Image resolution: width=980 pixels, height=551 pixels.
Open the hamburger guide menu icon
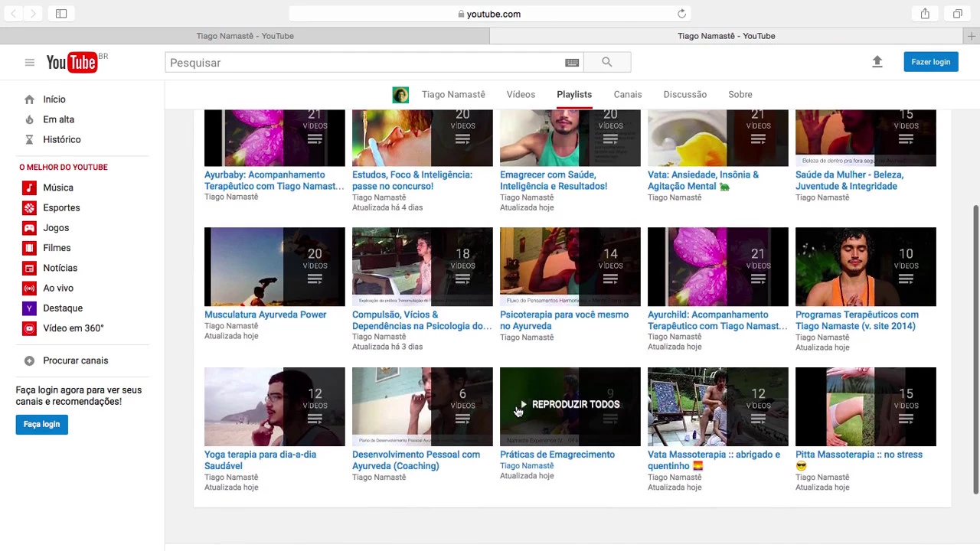pyautogui.click(x=30, y=63)
